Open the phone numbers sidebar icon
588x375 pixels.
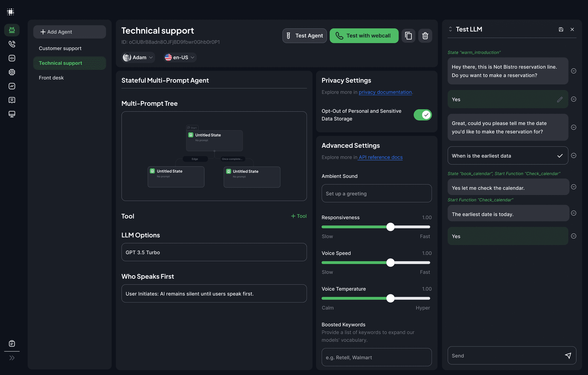pyautogui.click(x=12, y=44)
